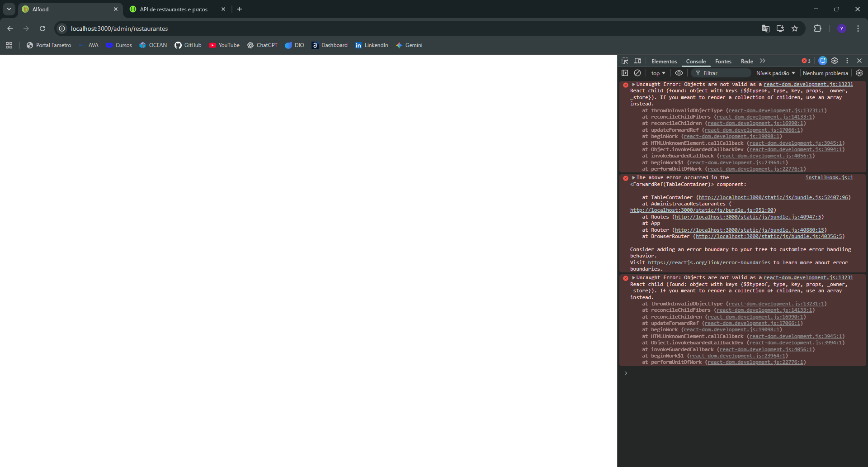The height and width of the screenshot is (467, 868).
Task: Open DevTools settings gear
Action: (835, 61)
